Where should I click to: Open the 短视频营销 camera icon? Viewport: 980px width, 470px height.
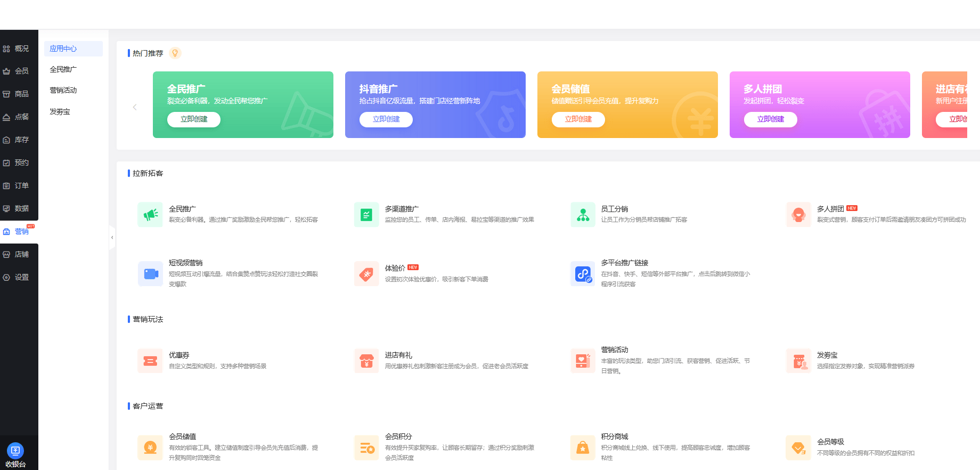pos(150,274)
